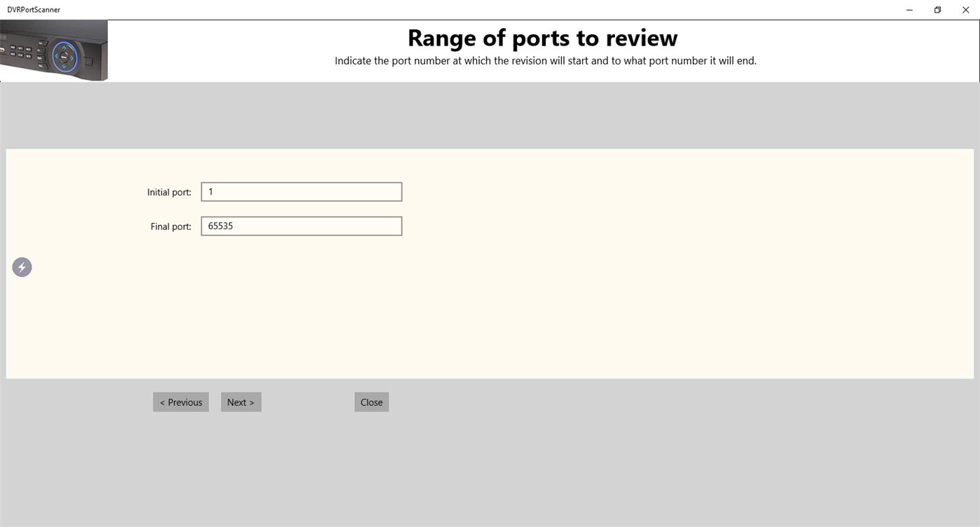Click the minimize window icon
The width and height of the screenshot is (980, 527).
click(909, 10)
